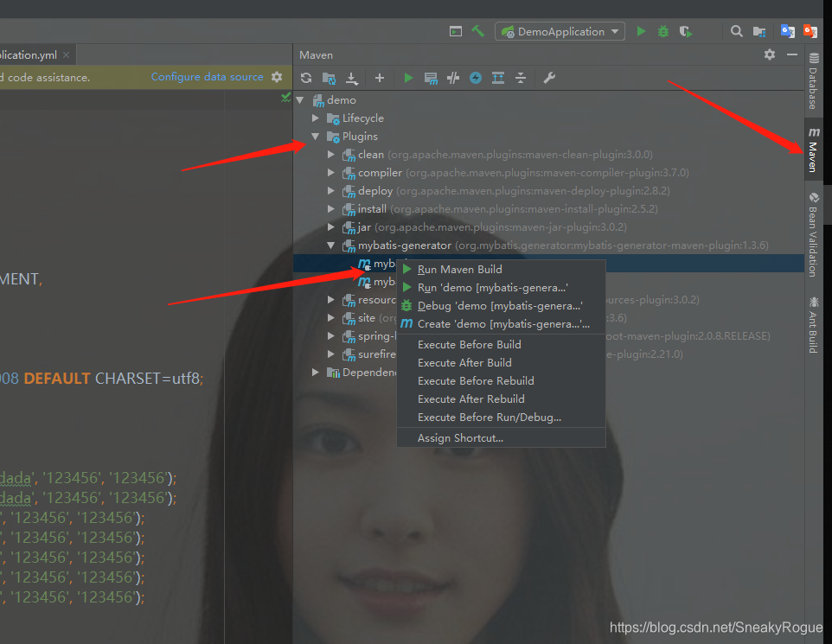Viewport: 832px width, 644px height.
Task: Open Ant Build side tab
Action: (814, 325)
